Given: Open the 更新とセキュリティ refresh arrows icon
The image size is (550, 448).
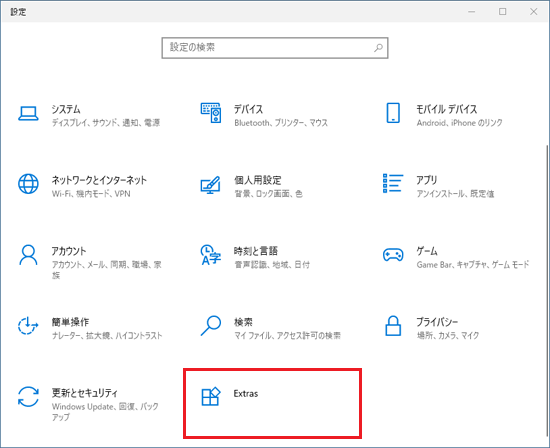Looking at the screenshot, I should tap(28, 397).
